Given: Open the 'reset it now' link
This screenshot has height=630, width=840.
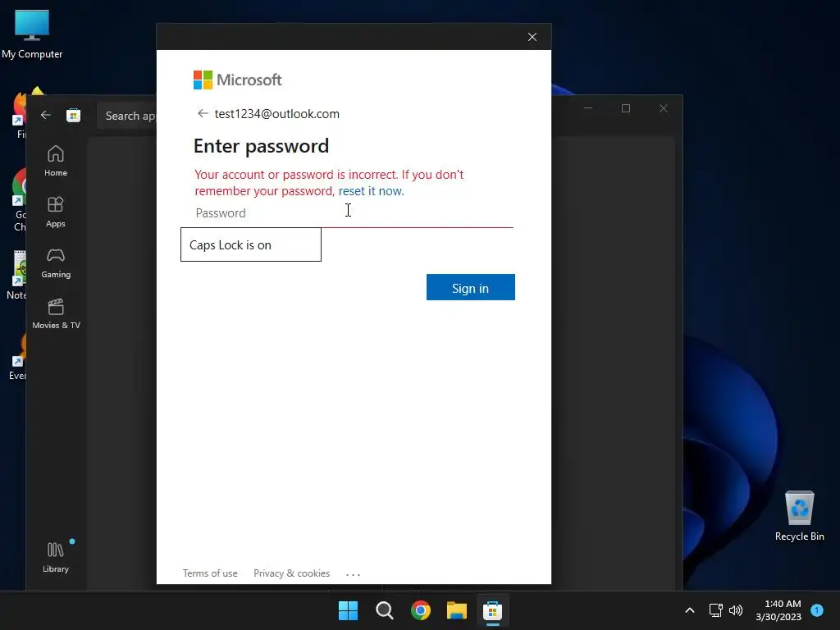Looking at the screenshot, I should 371,191.
